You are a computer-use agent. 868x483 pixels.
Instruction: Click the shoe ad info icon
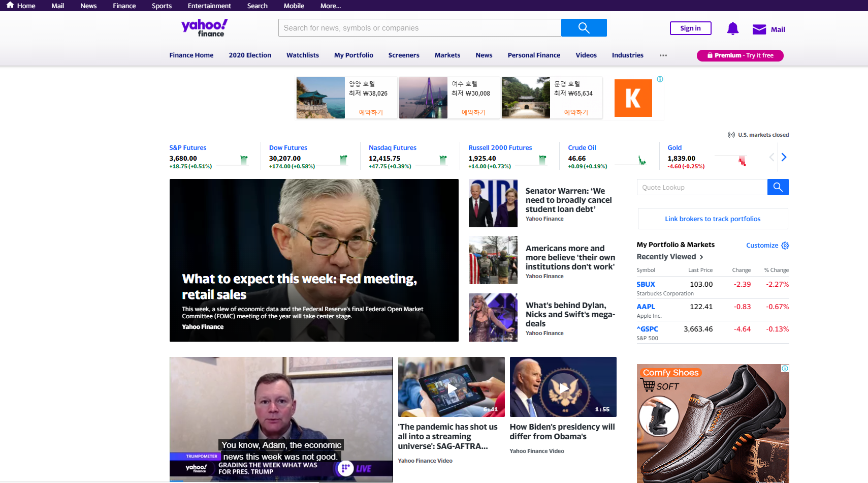click(x=785, y=369)
